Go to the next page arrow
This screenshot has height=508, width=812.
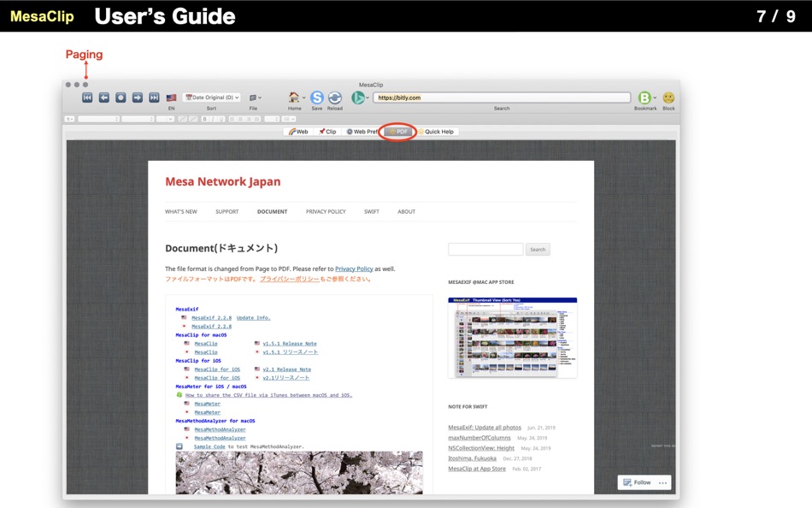[138, 97]
